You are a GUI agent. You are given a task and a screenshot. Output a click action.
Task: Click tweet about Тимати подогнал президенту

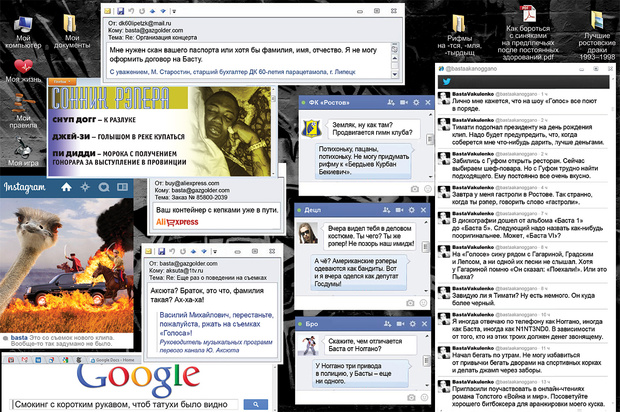523,132
